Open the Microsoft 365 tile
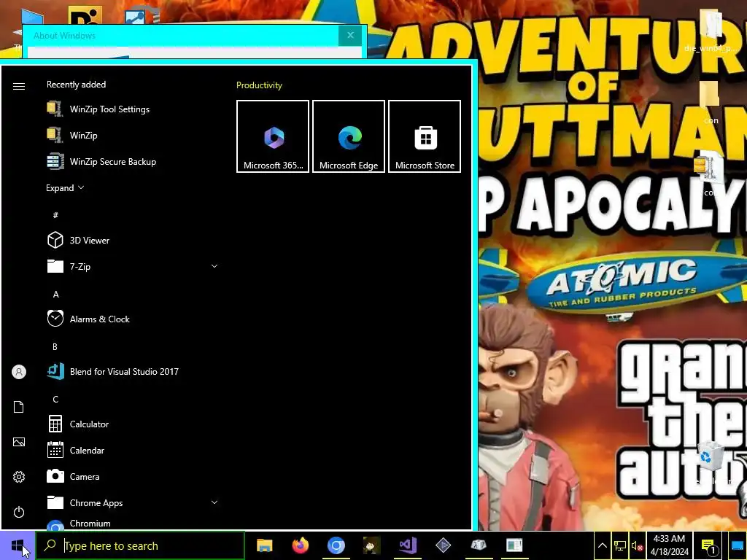This screenshot has width=747, height=560. click(273, 136)
